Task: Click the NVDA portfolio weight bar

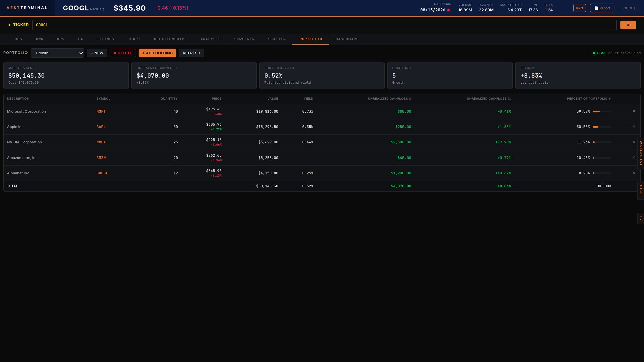Action: click(602, 142)
